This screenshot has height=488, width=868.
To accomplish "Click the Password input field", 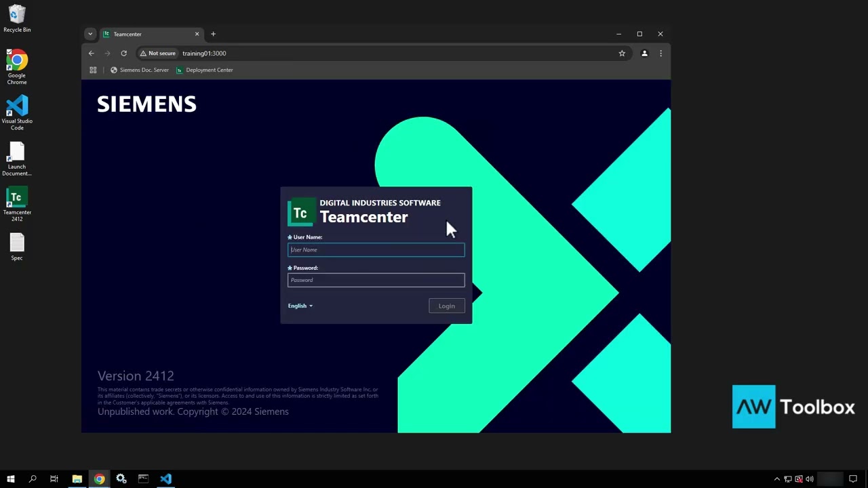I will coord(376,280).
